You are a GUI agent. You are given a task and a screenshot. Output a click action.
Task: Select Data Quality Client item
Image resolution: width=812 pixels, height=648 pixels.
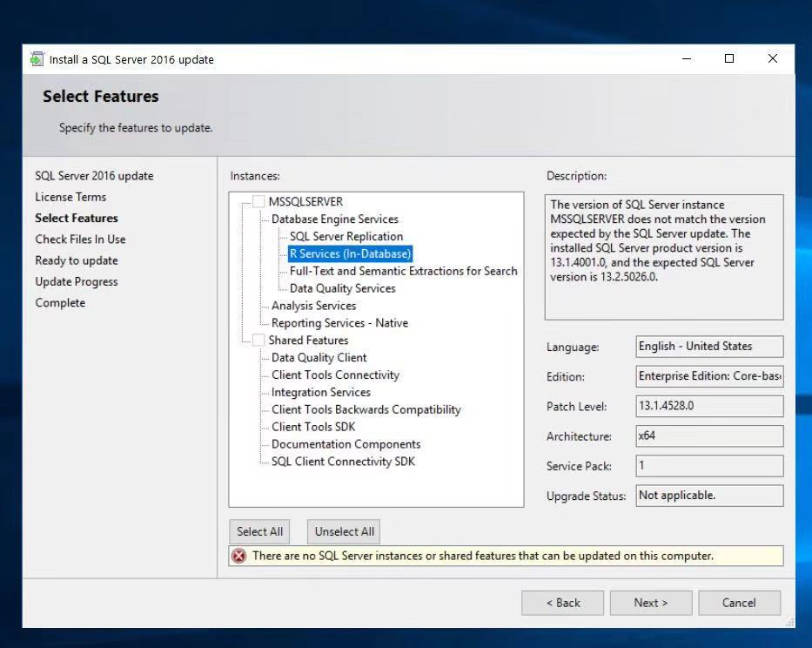319,357
